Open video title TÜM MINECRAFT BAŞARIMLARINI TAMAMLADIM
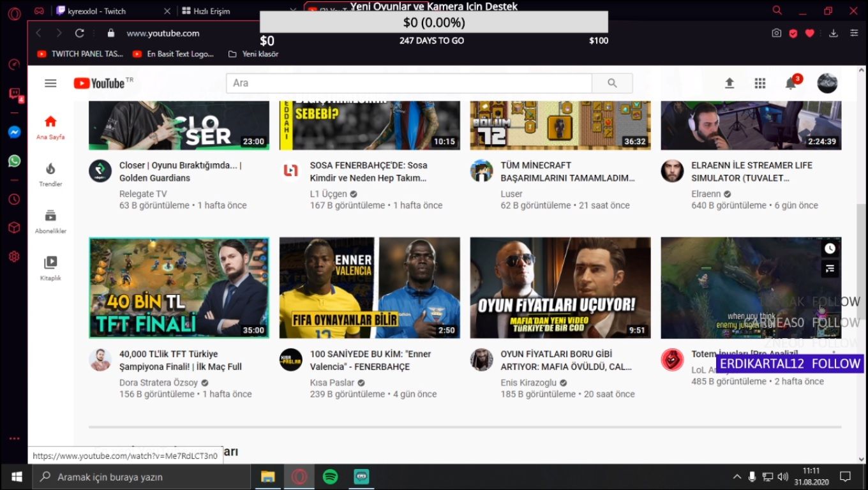The height and width of the screenshot is (490, 868). click(x=568, y=172)
